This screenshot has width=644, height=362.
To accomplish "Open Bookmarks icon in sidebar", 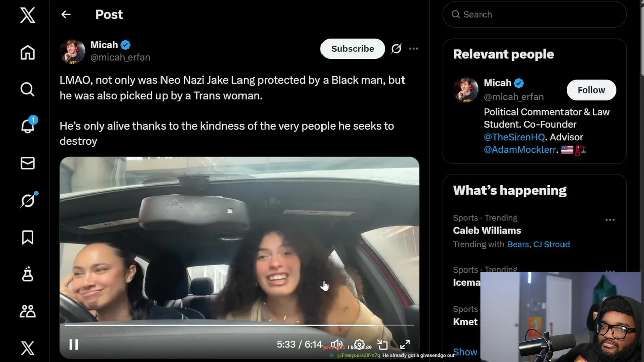I will click(x=28, y=237).
